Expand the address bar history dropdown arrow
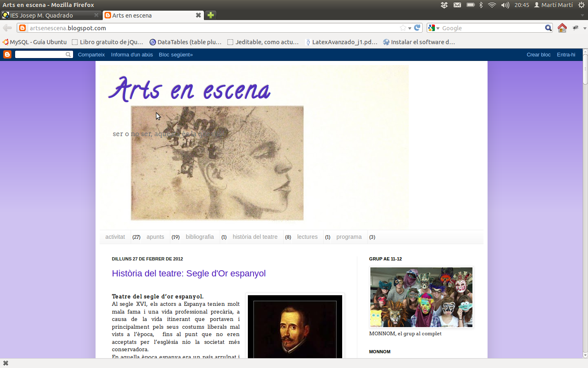This screenshot has width=588, height=368. point(410,28)
